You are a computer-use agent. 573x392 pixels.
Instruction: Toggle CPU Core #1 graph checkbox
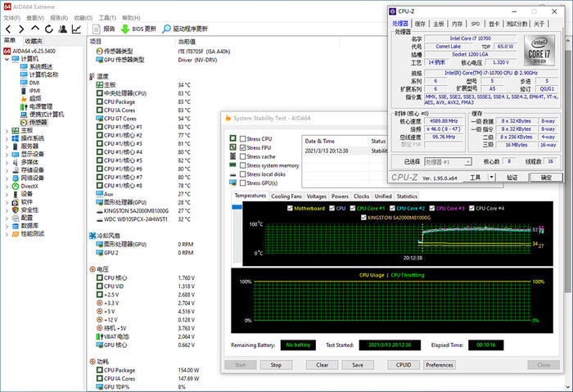pos(353,208)
